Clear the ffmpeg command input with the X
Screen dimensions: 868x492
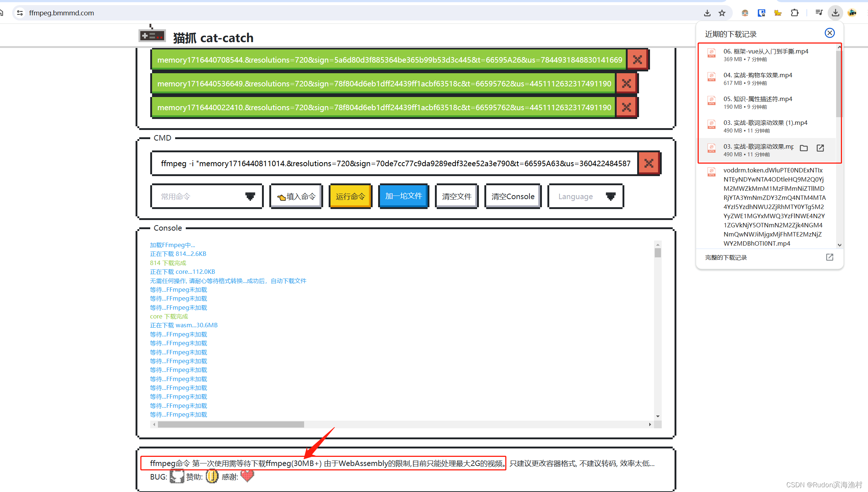[x=649, y=163]
